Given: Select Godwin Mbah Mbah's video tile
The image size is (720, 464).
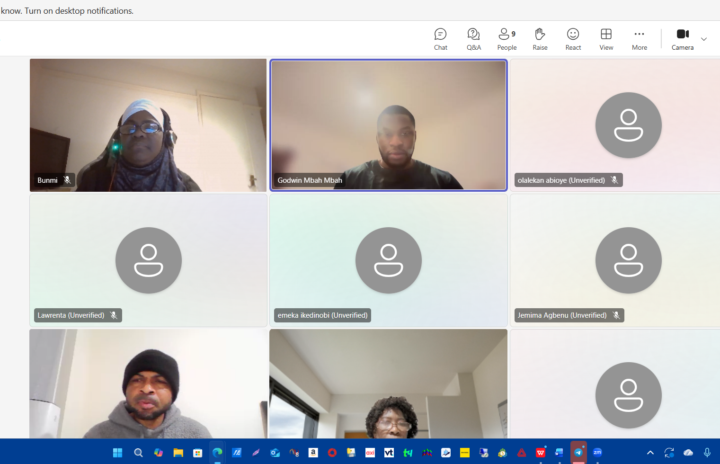Looking at the screenshot, I should pos(388,125).
